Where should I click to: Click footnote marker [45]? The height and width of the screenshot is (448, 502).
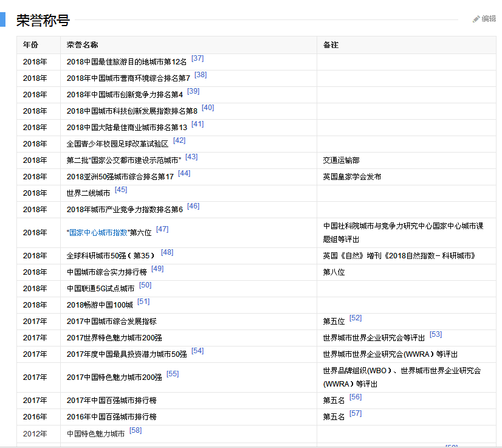(121, 190)
